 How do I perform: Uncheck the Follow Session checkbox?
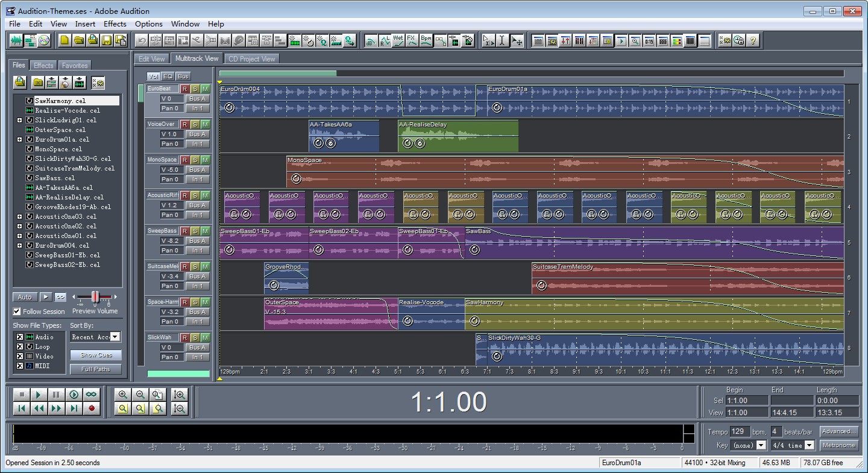click(16, 312)
